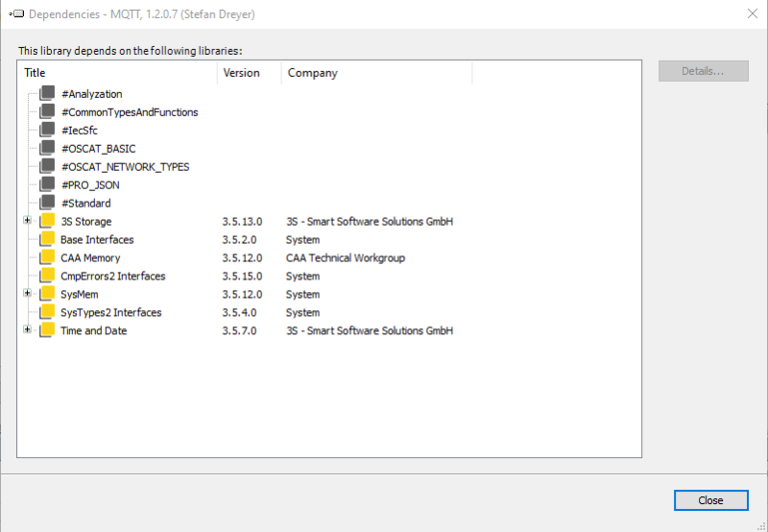Image resolution: width=768 pixels, height=532 pixels.
Task: Click System company of SysMem row
Action: pos(302,294)
